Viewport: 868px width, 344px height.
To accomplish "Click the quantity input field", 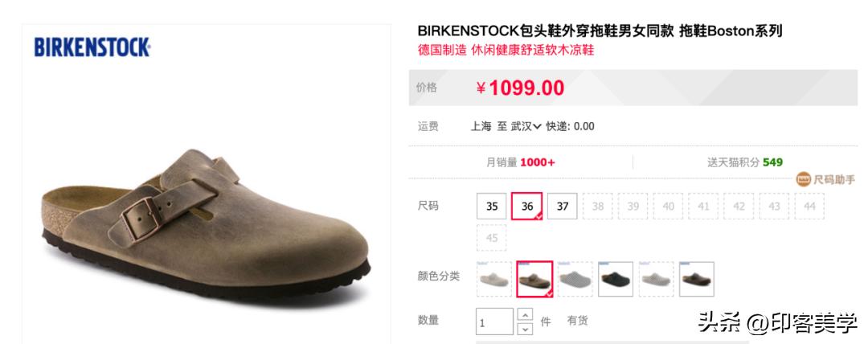I will [x=494, y=321].
